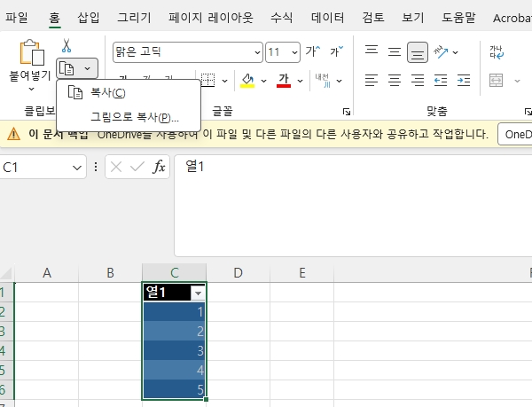Select column B header

click(110, 273)
